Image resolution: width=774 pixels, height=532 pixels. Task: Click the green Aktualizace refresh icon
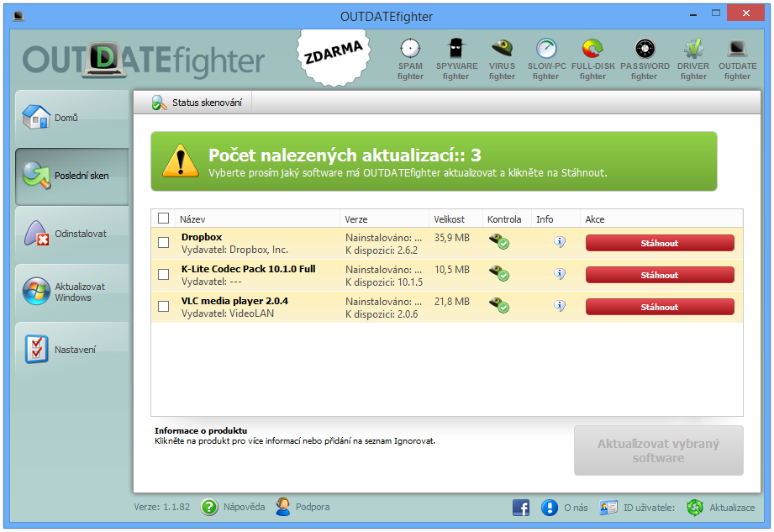tap(695, 508)
